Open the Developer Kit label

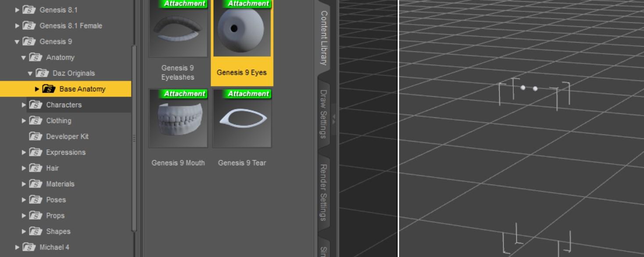67,136
